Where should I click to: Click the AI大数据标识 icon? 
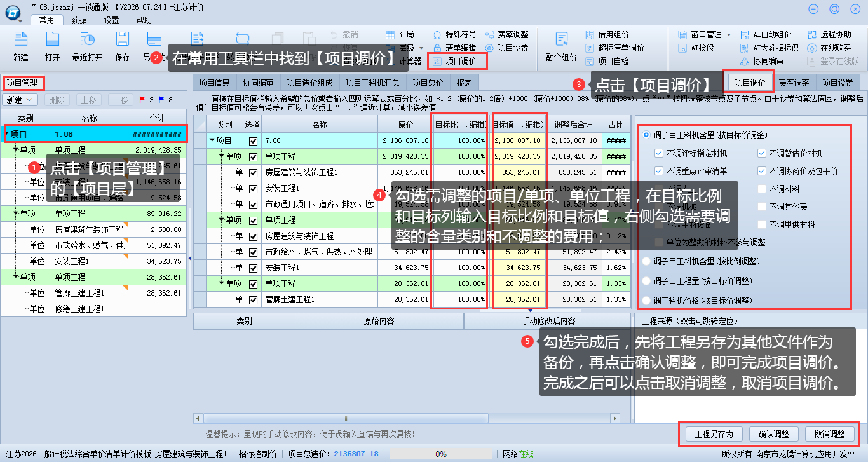tap(745, 48)
